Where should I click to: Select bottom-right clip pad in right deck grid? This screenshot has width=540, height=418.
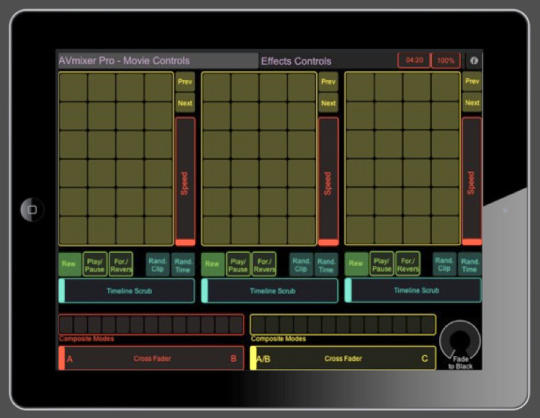[x=445, y=230]
